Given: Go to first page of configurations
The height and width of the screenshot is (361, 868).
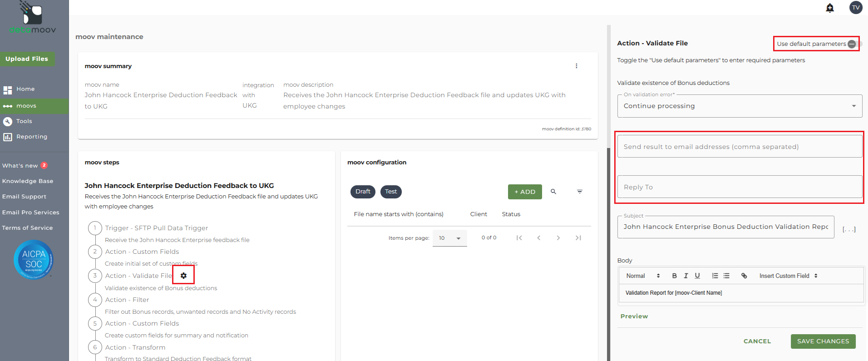Looking at the screenshot, I should pos(519,238).
